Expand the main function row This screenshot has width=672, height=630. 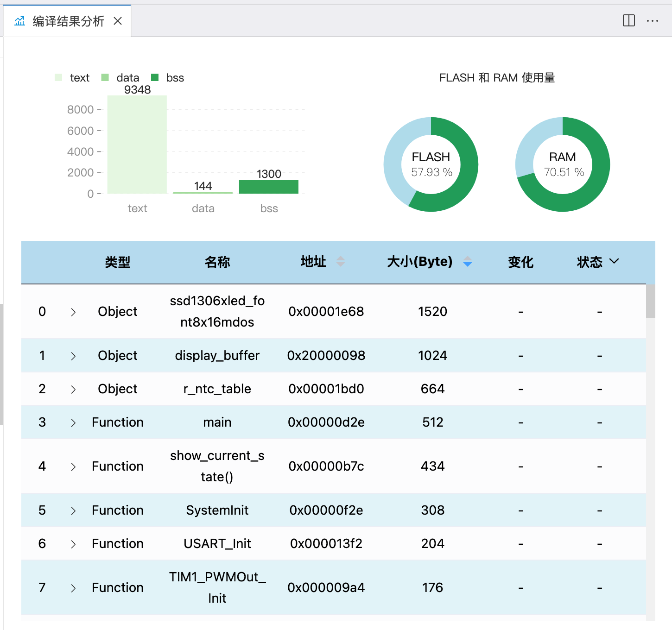click(73, 423)
